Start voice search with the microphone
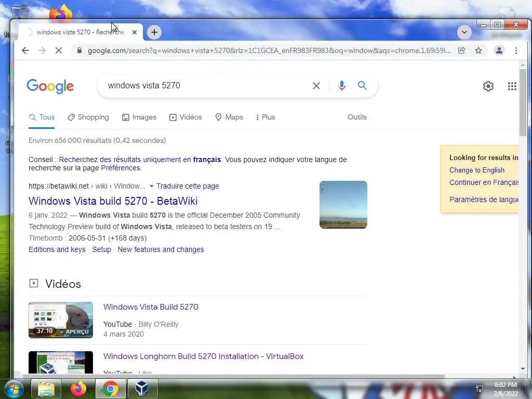 (342, 86)
